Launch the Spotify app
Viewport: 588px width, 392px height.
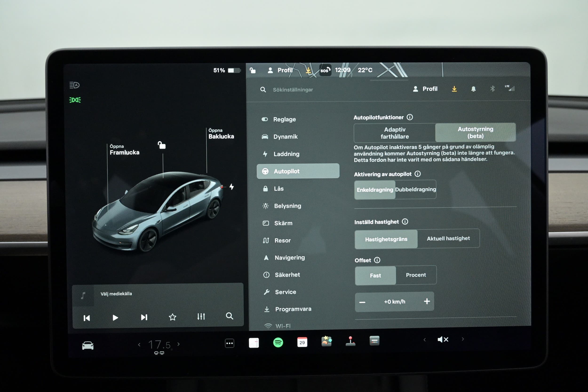[x=278, y=342]
